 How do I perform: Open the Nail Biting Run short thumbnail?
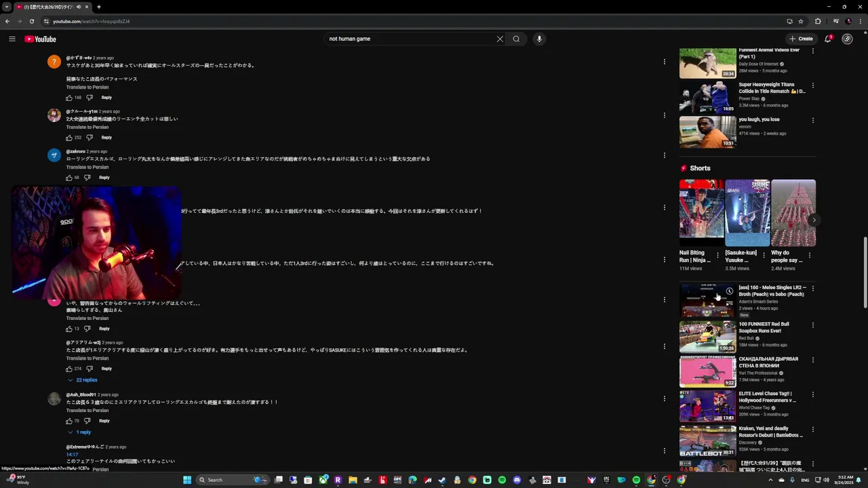[x=702, y=213]
